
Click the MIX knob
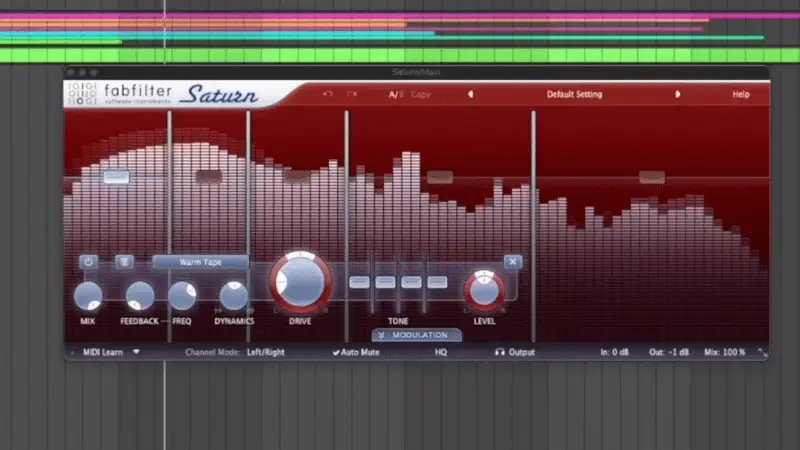click(x=88, y=296)
